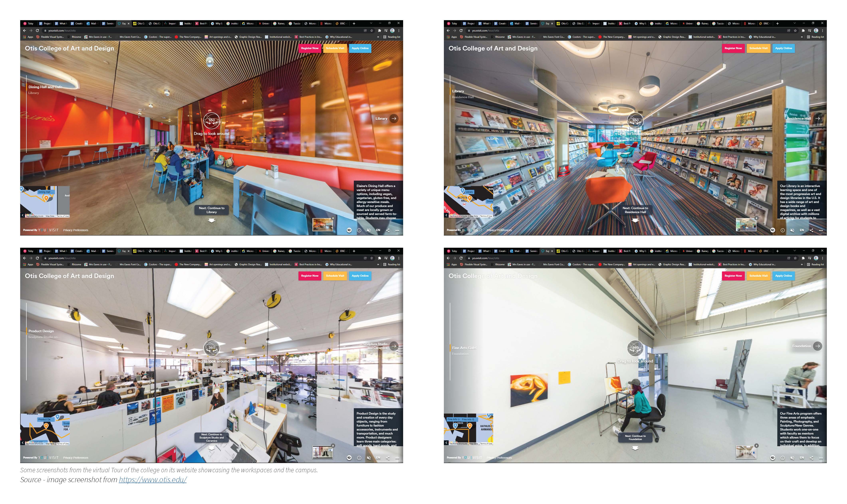Click Foundation arrow in Fine Arts tour
847x504 pixels.
click(817, 346)
